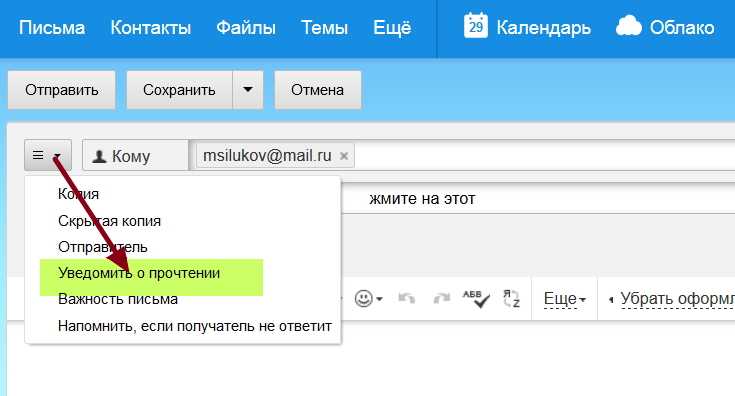Click the Облако cloud icon
The image size is (735, 396).
click(x=629, y=26)
